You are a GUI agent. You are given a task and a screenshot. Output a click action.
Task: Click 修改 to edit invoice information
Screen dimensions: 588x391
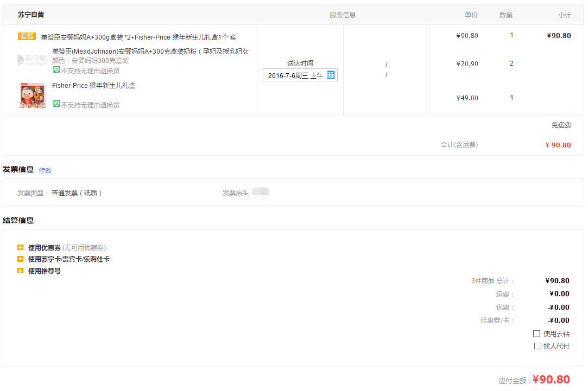(x=45, y=170)
